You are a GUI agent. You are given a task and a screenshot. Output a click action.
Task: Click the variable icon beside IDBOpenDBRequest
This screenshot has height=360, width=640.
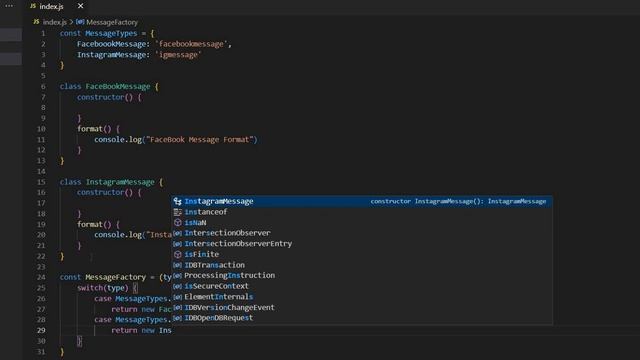click(x=178, y=318)
